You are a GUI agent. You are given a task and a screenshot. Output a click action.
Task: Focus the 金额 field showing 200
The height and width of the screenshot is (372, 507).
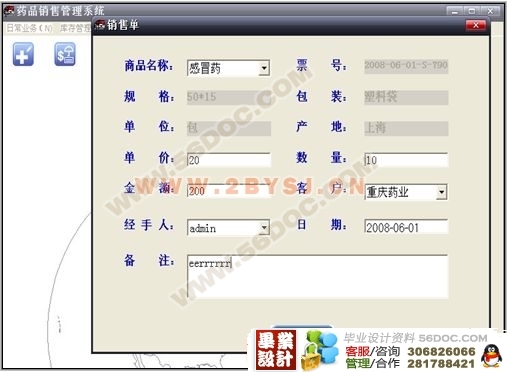229,191
